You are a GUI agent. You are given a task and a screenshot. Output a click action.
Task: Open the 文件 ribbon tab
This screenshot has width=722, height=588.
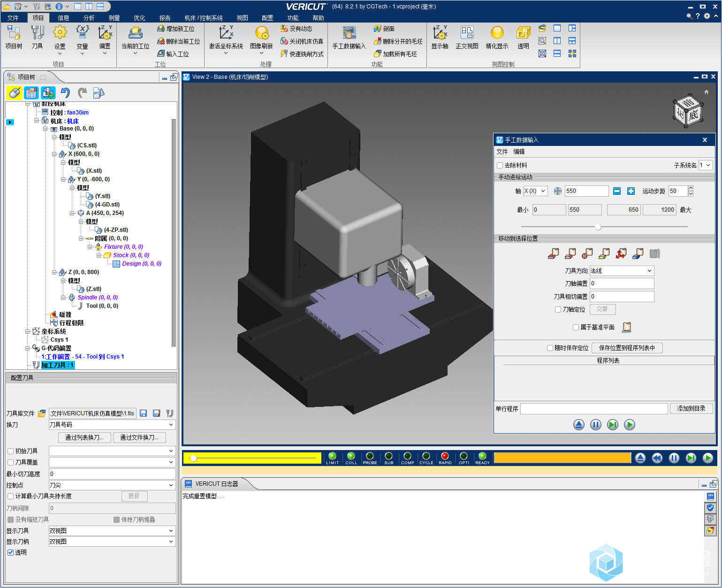(13, 18)
